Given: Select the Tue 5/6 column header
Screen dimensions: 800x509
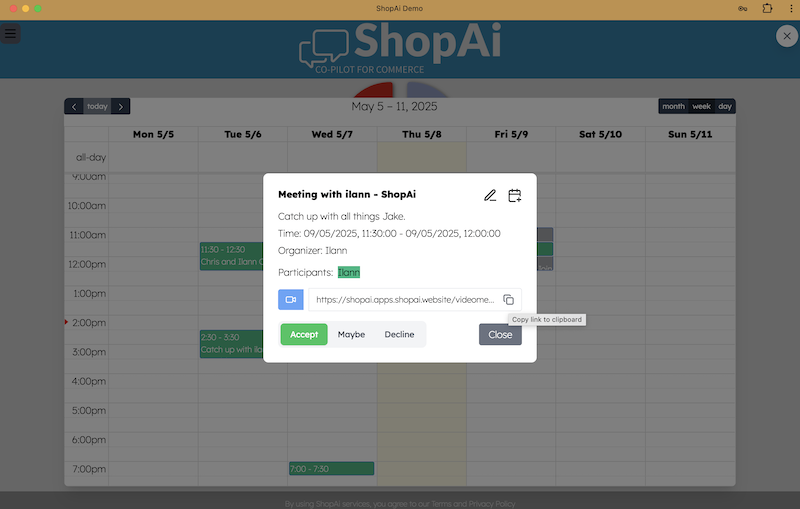Looking at the screenshot, I should coord(243,134).
